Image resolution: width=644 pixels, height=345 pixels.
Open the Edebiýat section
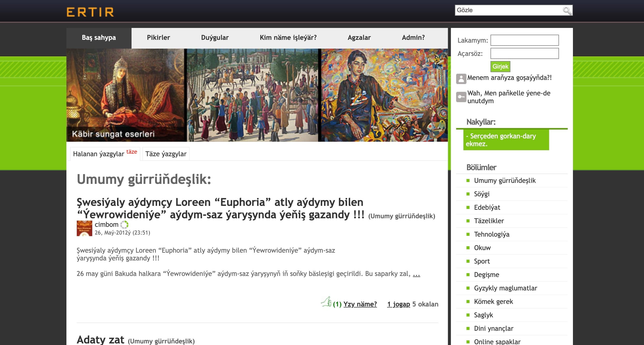click(487, 207)
